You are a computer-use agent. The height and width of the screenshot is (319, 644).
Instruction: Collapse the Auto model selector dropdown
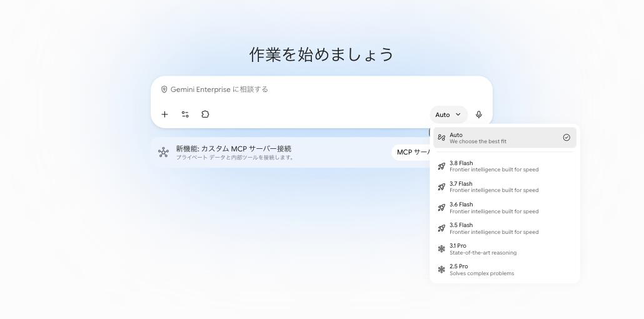pos(448,114)
